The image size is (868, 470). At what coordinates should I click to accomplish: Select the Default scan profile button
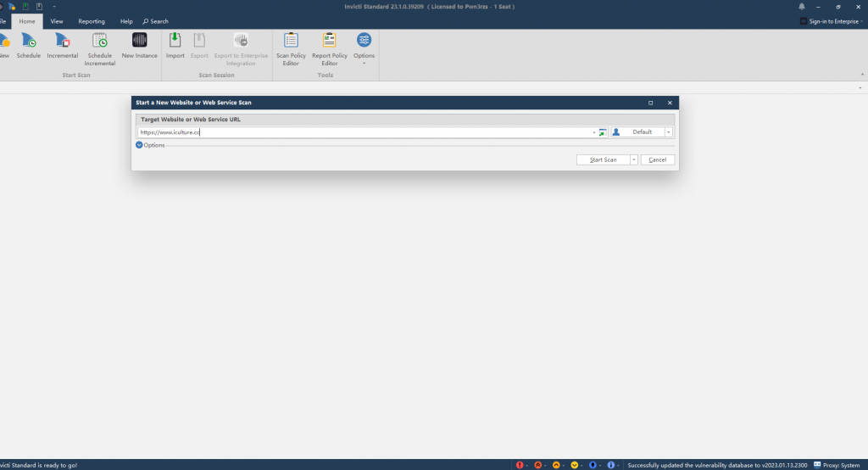click(x=637, y=131)
